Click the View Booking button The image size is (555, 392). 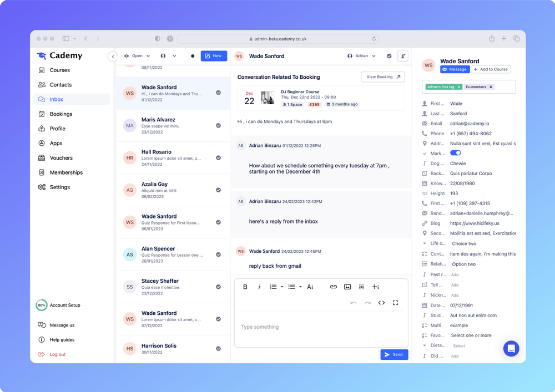coord(382,77)
